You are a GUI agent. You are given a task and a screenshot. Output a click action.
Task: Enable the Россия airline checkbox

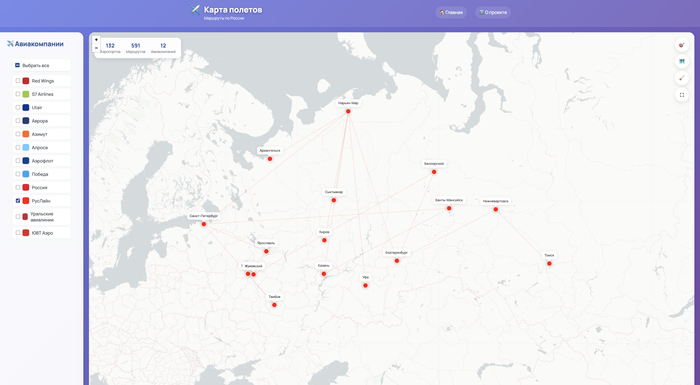(18, 187)
